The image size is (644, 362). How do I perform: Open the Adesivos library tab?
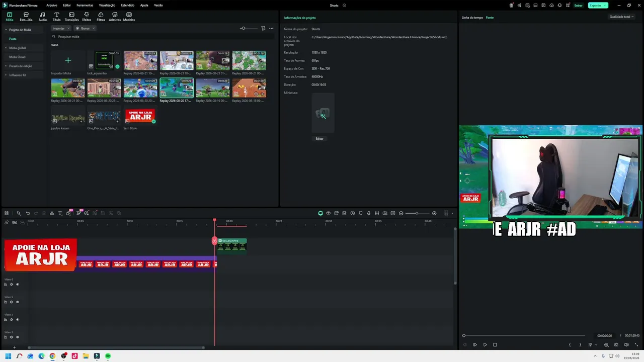tap(115, 17)
